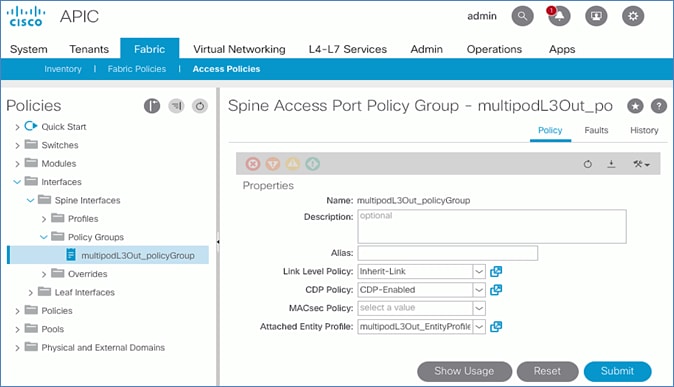Click the second Policies panel toolbar icon
This screenshot has height=387, width=674.
[x=176, y=106]
